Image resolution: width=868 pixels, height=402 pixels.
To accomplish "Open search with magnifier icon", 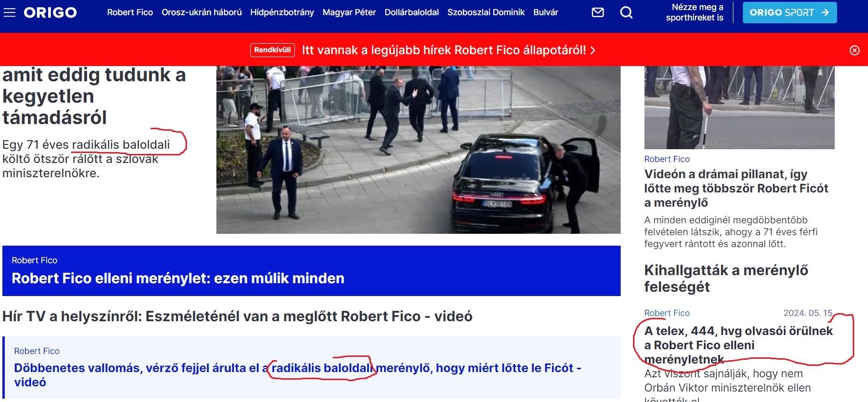I will pos(626,12).
